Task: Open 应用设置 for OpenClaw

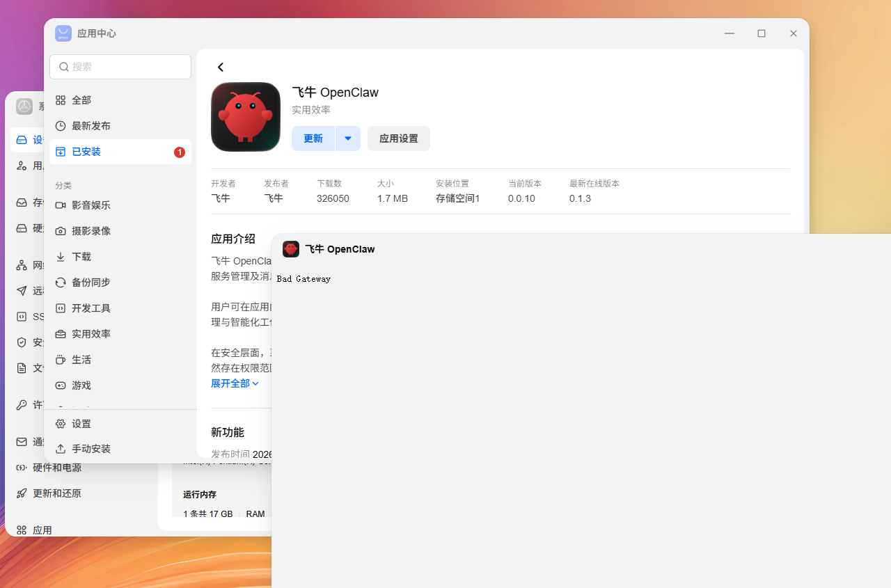Action: pos(399,138)
